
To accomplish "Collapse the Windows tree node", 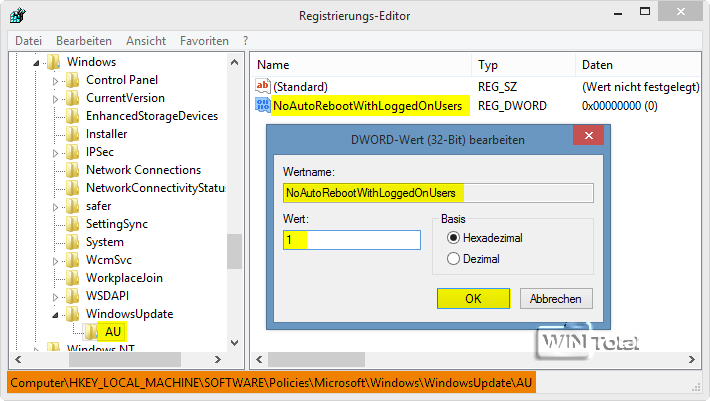I will 38,62.
